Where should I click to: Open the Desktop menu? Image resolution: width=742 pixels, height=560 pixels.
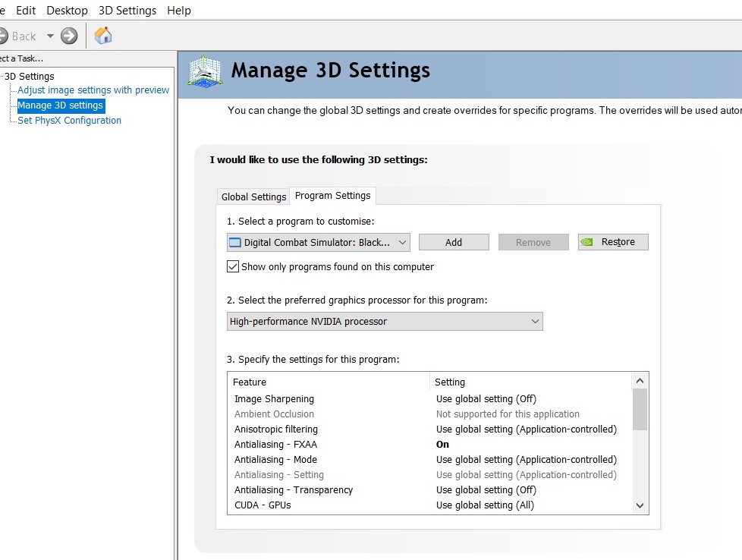pyautogui.click(x=68, y=11)
